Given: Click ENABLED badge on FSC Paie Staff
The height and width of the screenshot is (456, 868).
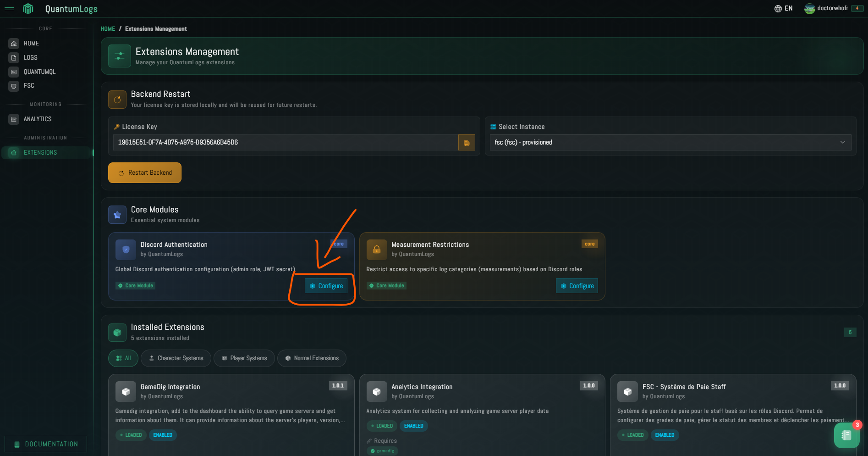Looking at the screenshot, I should point(665,435).
